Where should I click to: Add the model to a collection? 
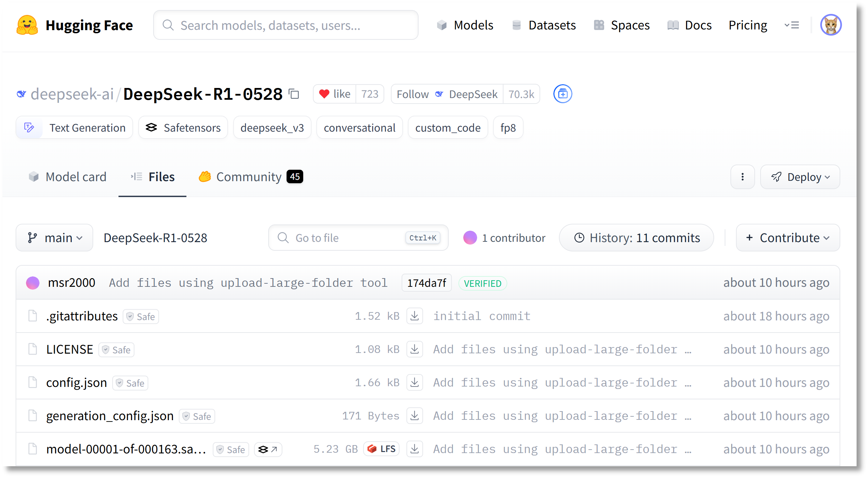pos(562,94)
